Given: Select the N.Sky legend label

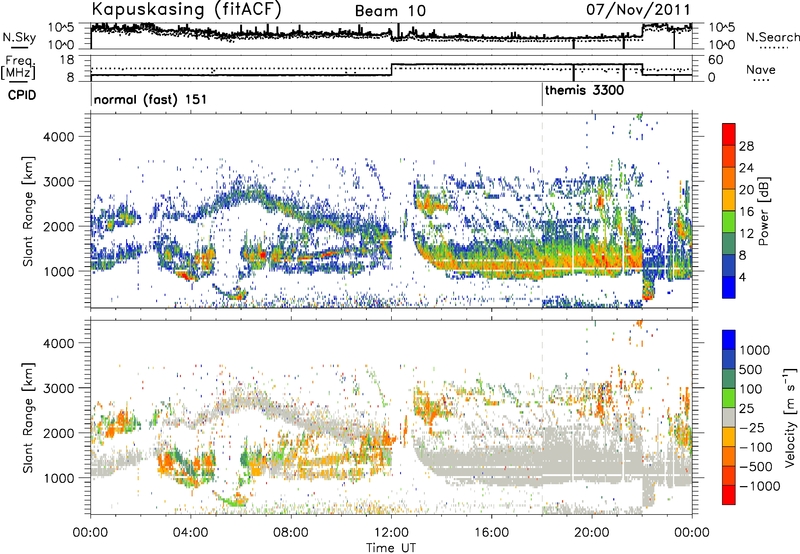Looking at the screenshot, I should pyautogui.click(x=19, y=37).
